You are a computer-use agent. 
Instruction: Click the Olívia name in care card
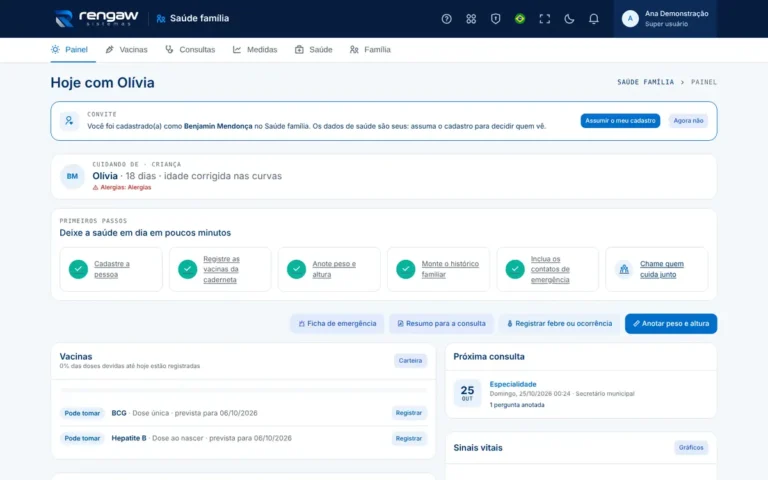[x=105, y=176]
